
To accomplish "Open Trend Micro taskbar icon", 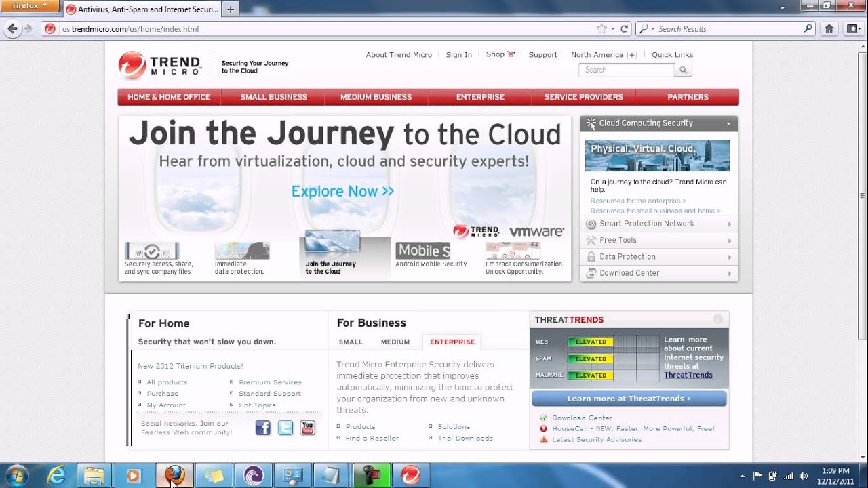I will pos(410,475).
